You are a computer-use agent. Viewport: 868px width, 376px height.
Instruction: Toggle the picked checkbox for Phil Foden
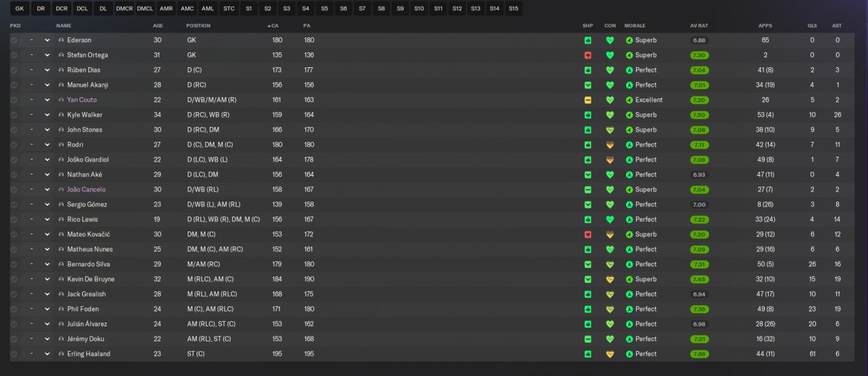coord(14,309)
